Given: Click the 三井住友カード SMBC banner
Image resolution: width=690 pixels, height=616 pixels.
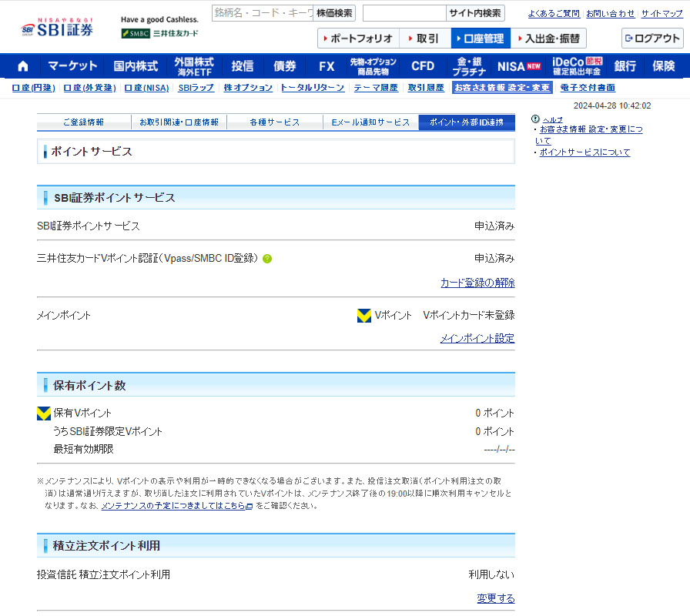Looking at the screenshot, I should point(160,33).
